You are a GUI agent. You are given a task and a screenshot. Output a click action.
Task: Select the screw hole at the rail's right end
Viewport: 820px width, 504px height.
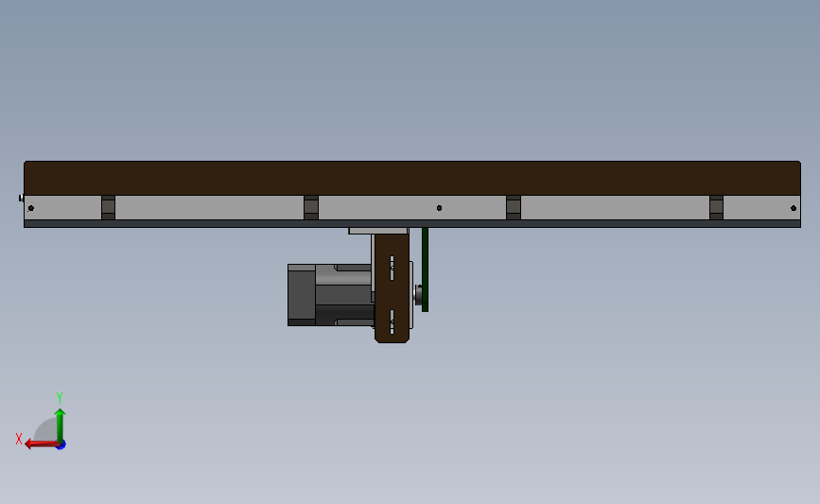click(794, 208)
